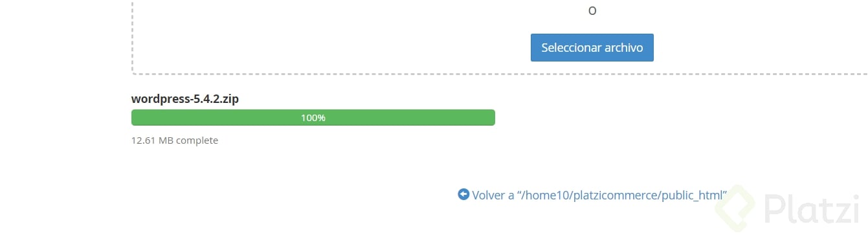Click the words "Volver a" in link
Viewport: 868px width, 235px height.
tap(493, 195)
